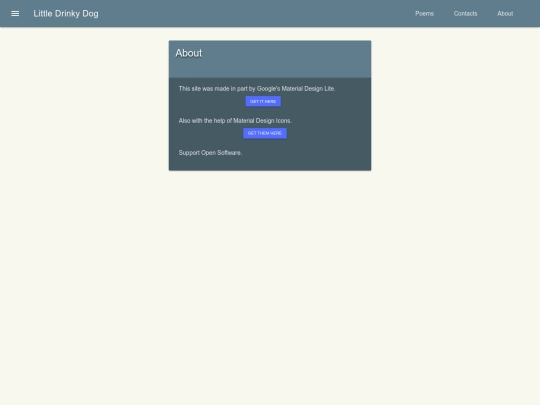
Task: Click the Material Design Lite sentence
Action: (x=257, y=89)
